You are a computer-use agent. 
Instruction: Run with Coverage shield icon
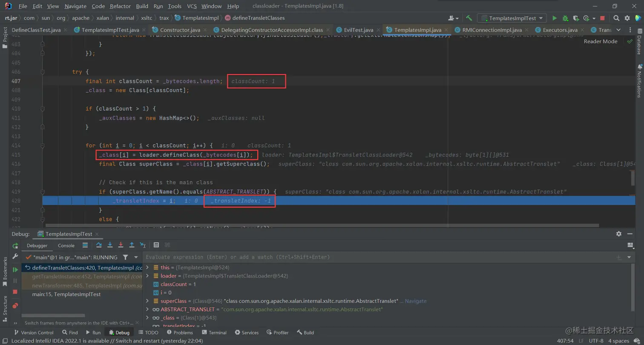(x=576, y=18)
